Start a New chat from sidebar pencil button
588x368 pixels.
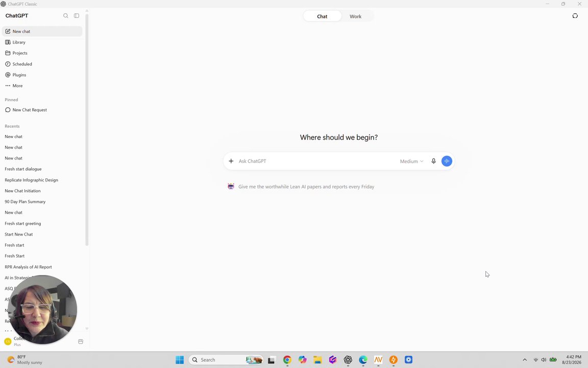pos(42,31)
